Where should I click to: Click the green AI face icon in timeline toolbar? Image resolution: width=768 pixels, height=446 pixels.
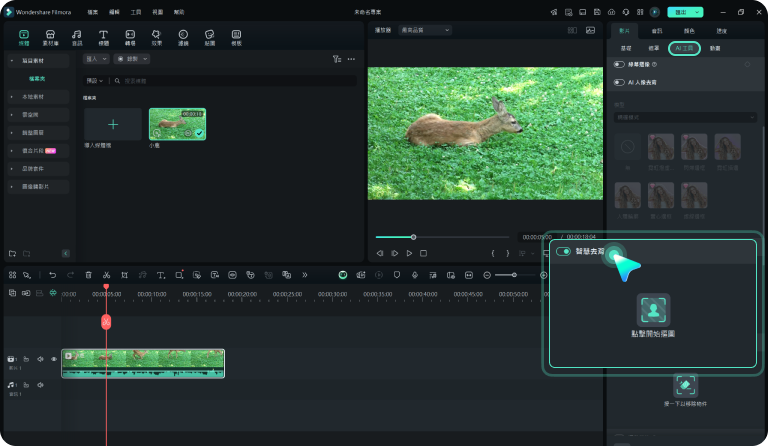pyautogui.click(x=343, y=275)
